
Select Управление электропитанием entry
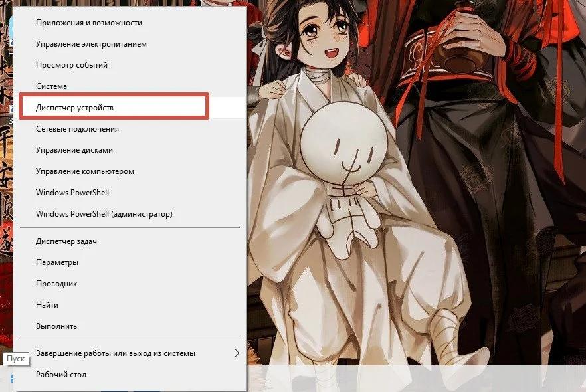[x=130, y=44]
